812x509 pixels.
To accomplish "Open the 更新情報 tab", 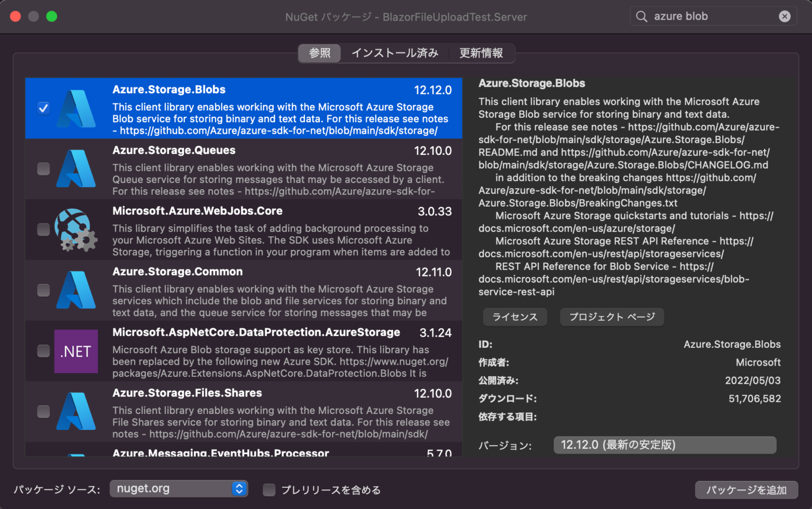I will pyautogui.click(x=482, y=53).
